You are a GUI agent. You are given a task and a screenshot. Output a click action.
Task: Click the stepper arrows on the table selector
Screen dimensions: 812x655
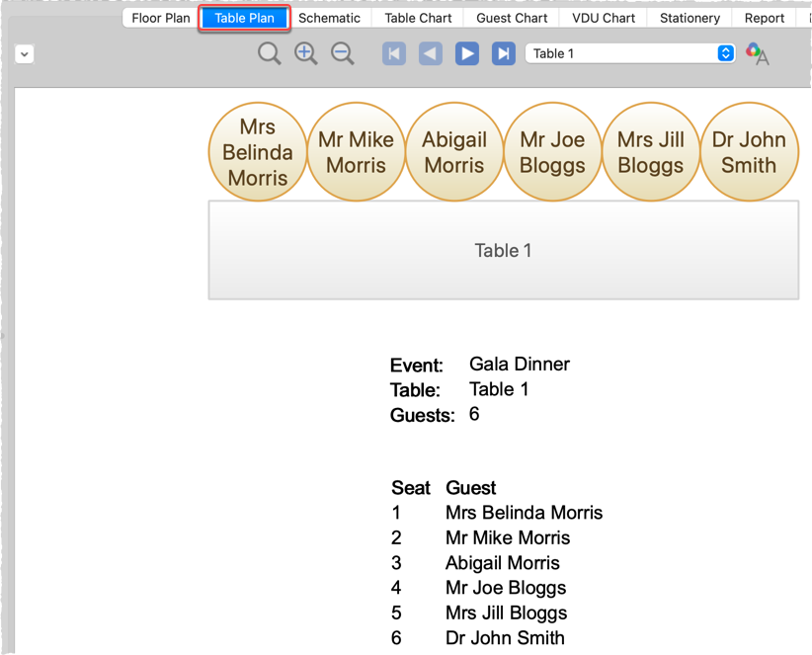(725, 53)
